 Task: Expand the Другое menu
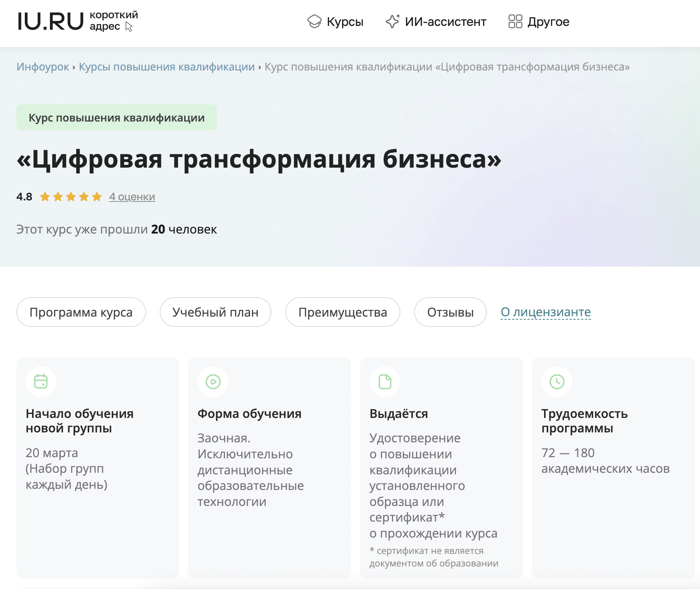[x=548, y=22]
